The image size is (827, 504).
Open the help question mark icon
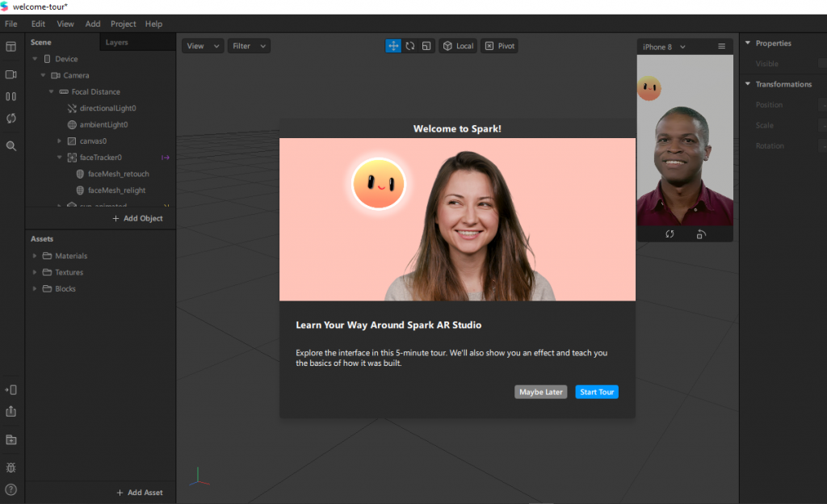pos(11,489)
